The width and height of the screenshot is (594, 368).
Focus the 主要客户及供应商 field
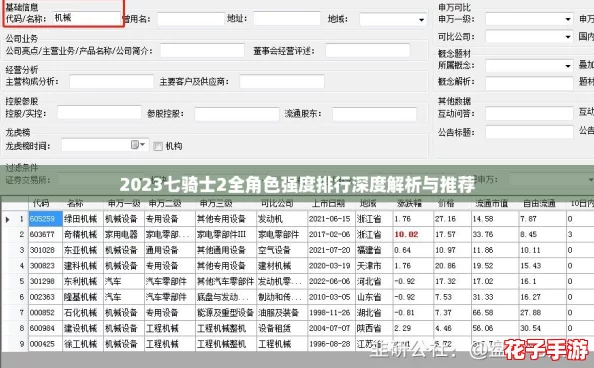click(x=282, y=81)
